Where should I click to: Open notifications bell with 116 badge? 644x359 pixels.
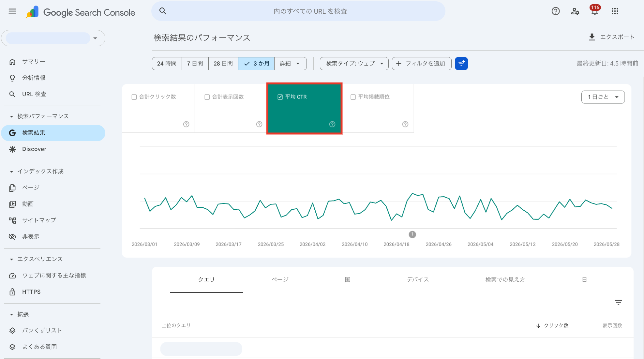pos(595,10)
